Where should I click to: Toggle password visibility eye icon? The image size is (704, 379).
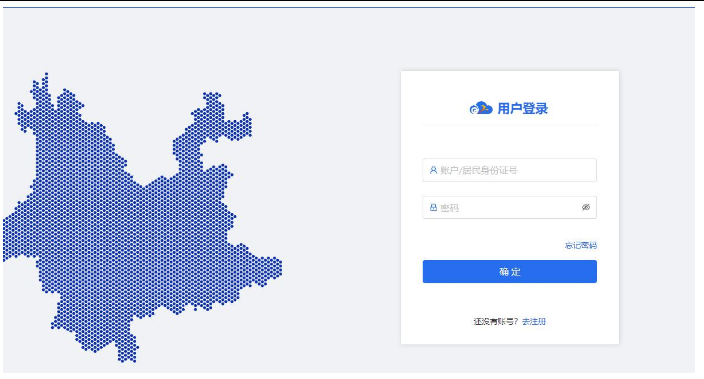click(x=585, y=207)
